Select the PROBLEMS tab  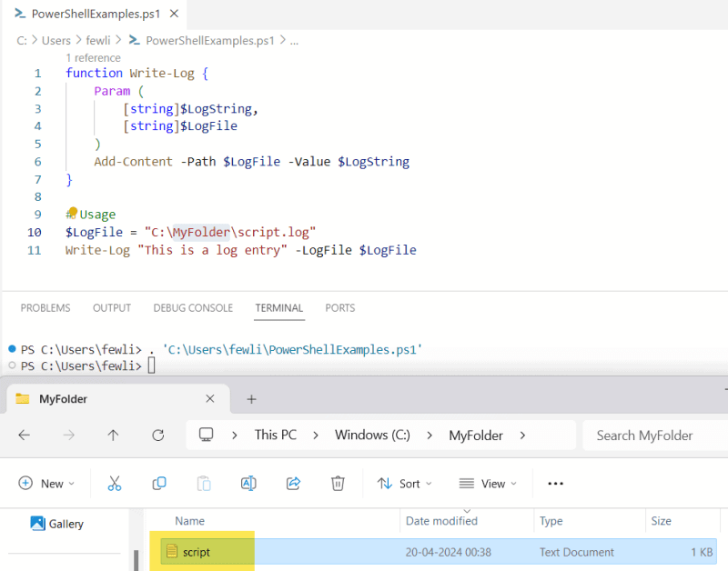click(x=45, y=307)
